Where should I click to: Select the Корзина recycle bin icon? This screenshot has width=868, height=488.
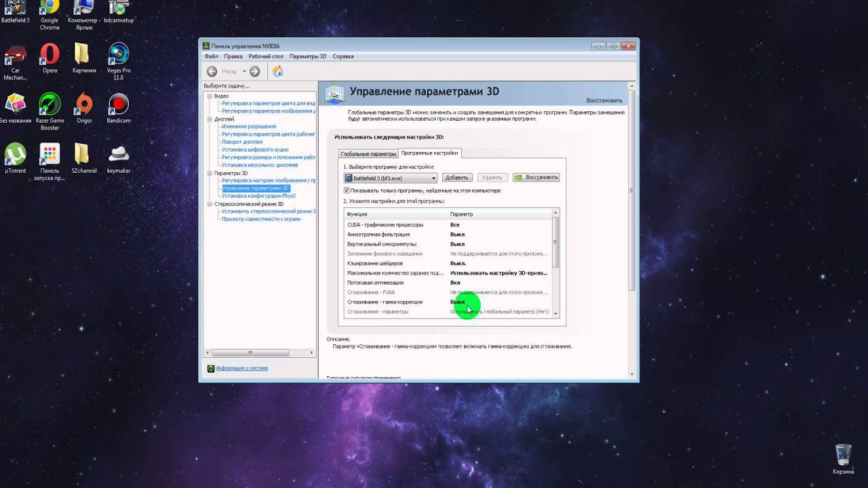pyautogui.click(x=843, y=459)
